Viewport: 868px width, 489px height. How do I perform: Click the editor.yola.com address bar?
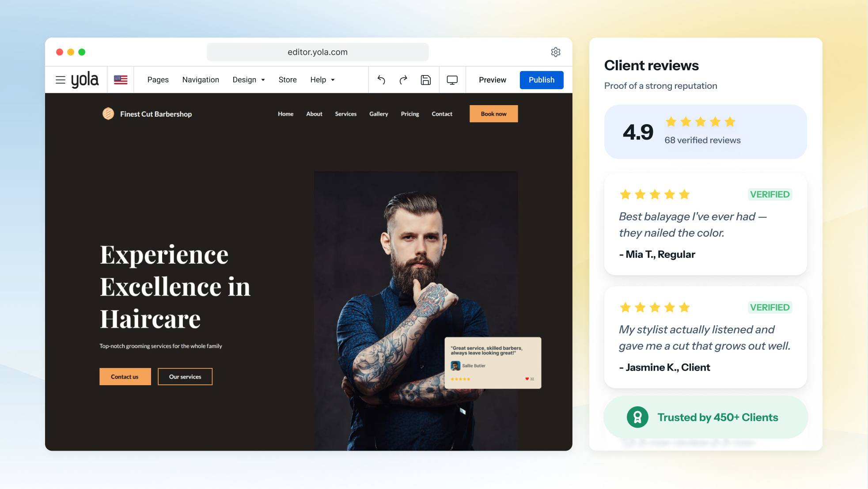318,52
